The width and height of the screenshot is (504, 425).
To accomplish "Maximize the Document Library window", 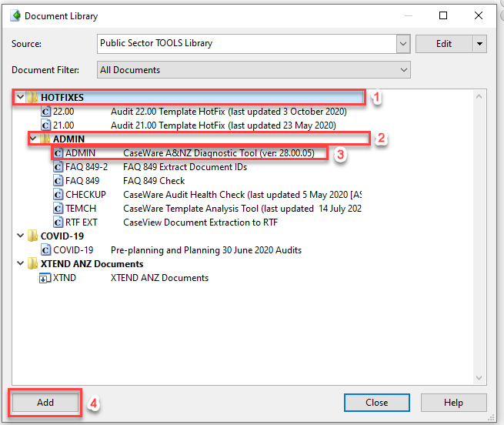I will tap(443, 15).
